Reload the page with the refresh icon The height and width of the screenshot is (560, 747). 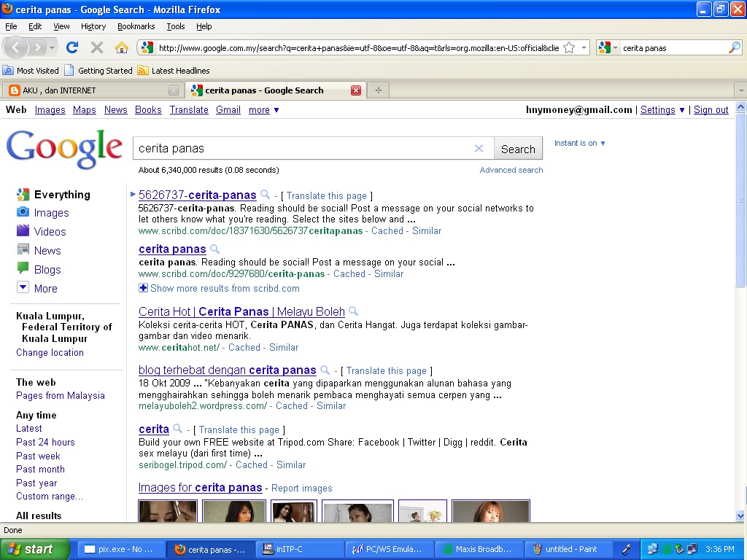tap(72, 47)
